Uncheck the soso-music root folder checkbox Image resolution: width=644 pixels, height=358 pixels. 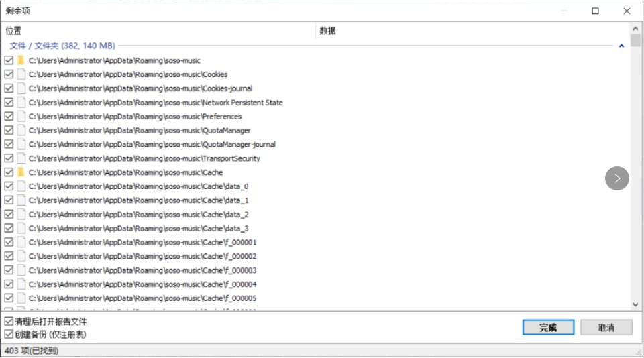tap(9, 60)
